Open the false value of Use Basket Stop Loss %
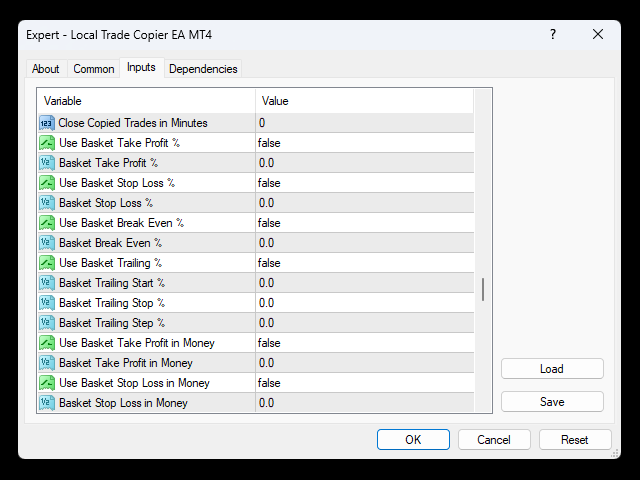The width and height of the screenshot is (640, 480). 365,183
